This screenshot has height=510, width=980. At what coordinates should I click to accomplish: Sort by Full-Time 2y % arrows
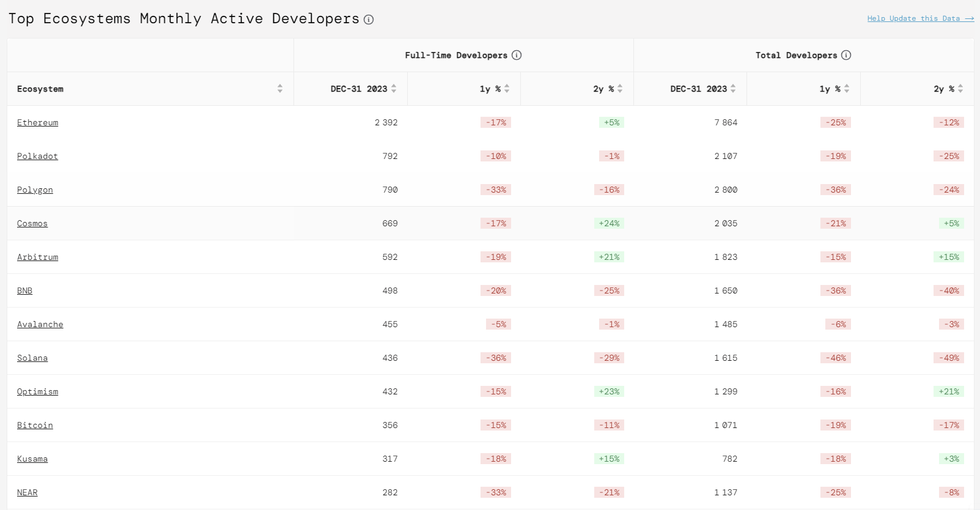pos(620,89)
